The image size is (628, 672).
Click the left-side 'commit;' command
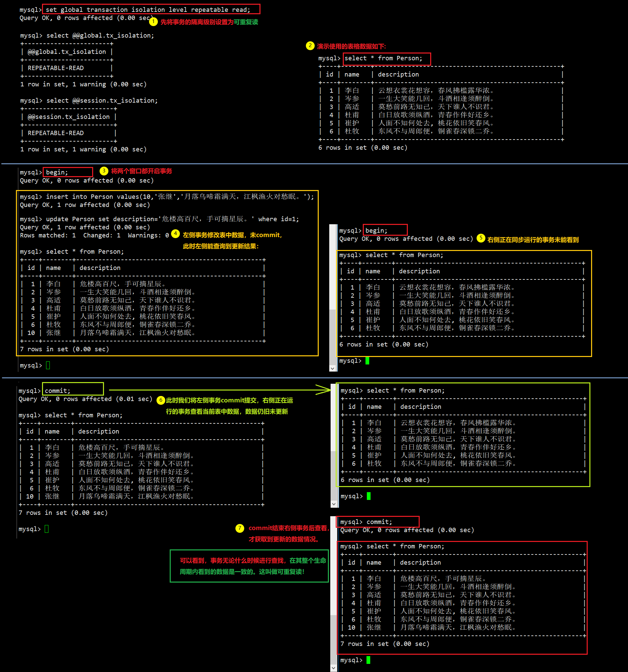[x=58, y=391]
